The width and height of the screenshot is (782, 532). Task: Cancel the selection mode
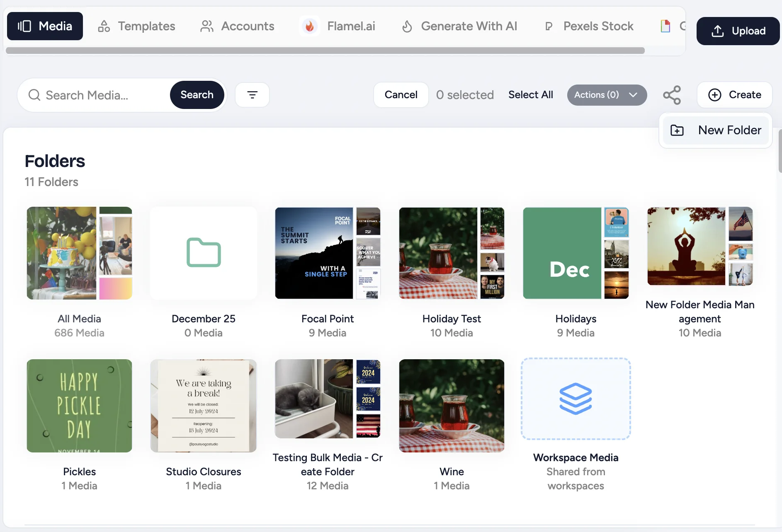coord(401,95)
